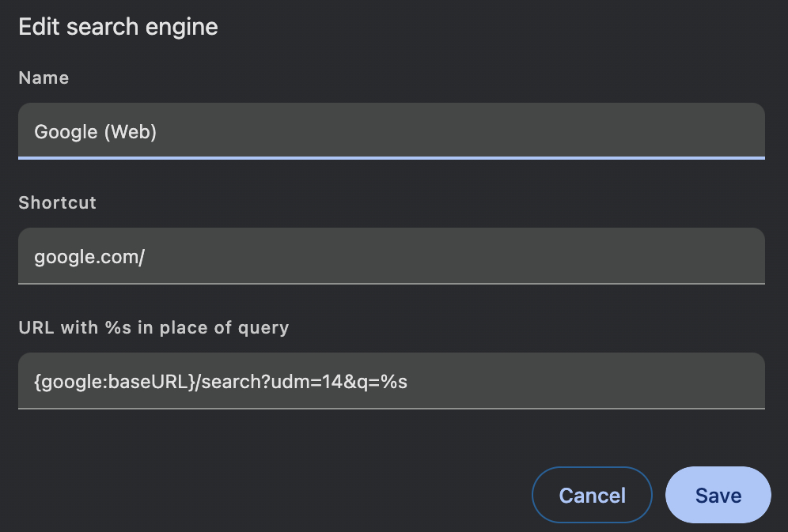Click the "URL with %s in place of query" label
The image size is (788, 532).
click(x=153, y=327)
